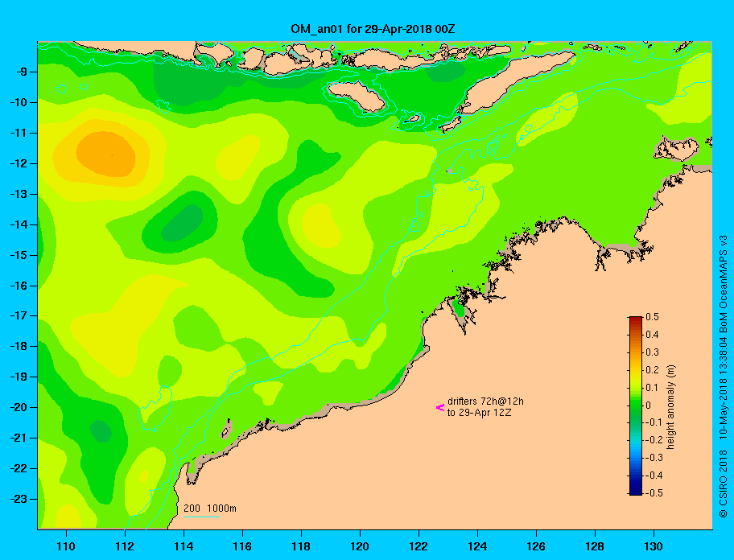Click the -22 latitude axis label
Image resolution: width=734 pixels, height=560 pixels.
[x=19, y=468]
